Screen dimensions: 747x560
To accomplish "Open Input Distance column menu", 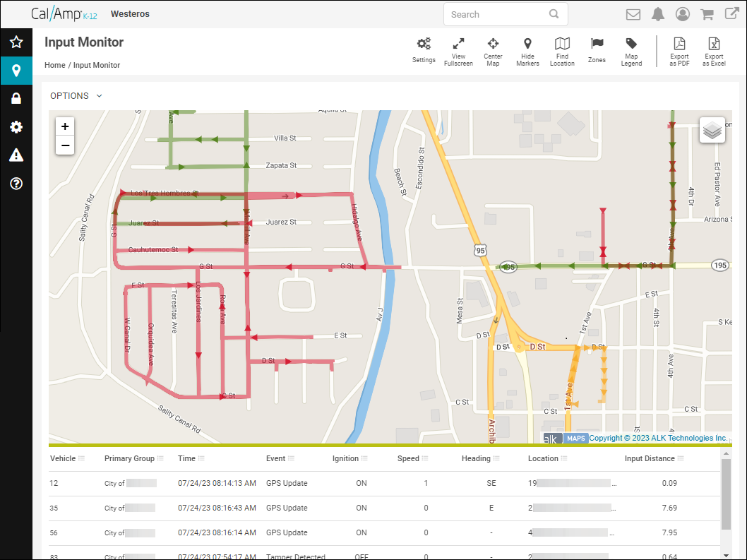I will point(681,458).
